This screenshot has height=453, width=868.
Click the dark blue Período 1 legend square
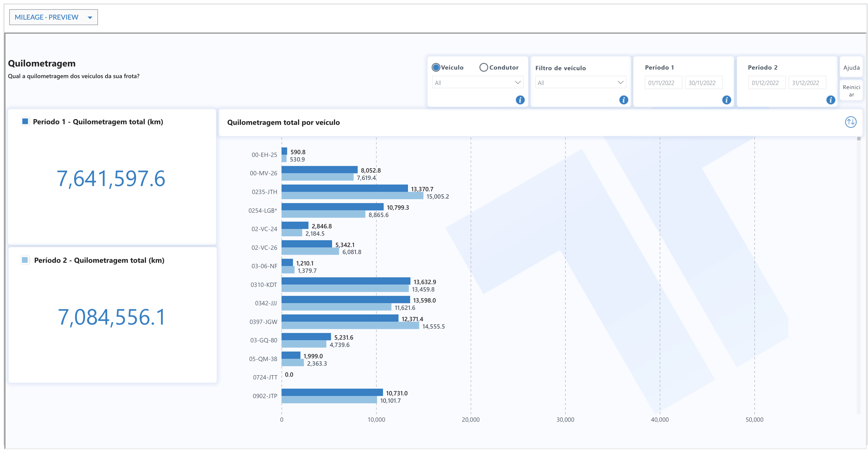coord(25,121)
